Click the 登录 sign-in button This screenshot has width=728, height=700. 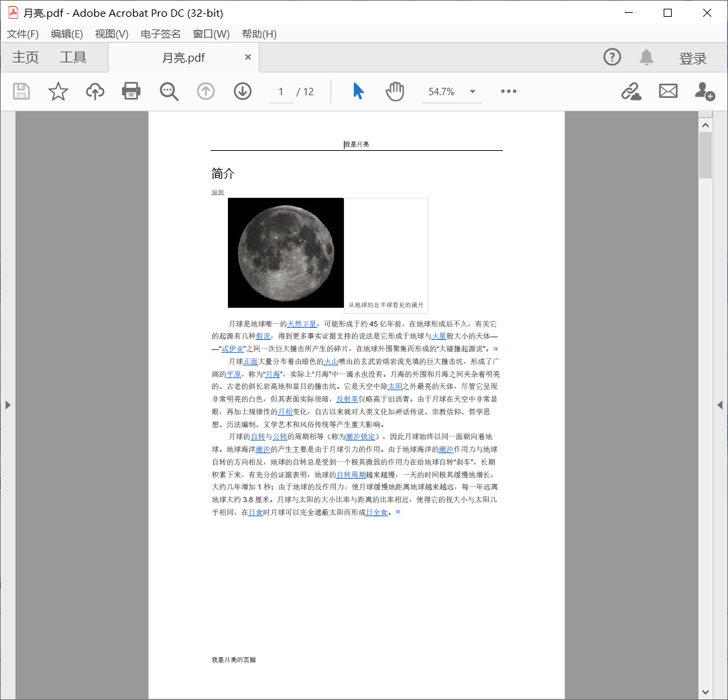pos(694,57)
